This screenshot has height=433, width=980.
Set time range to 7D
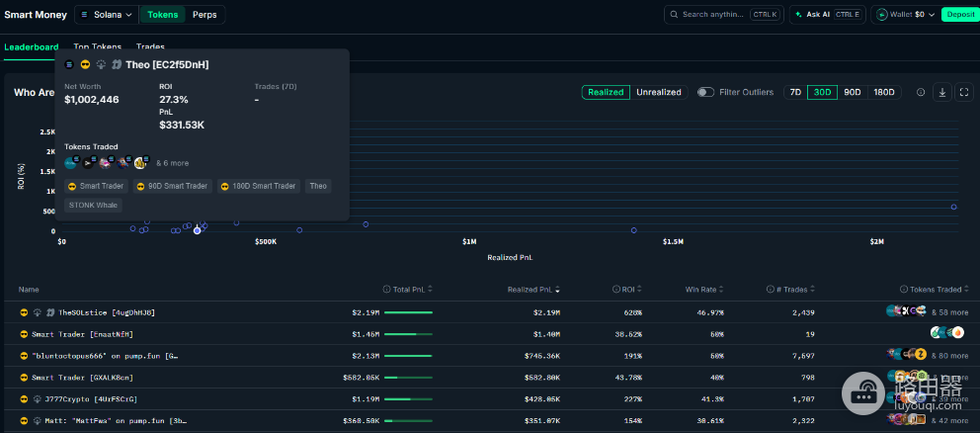tap(795, 93)
